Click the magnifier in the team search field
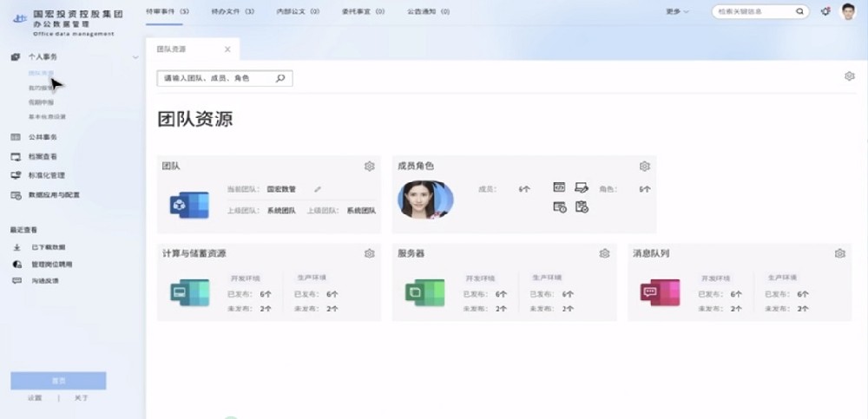868x419 pixels. pyautogui.click(x=280, y=79)
